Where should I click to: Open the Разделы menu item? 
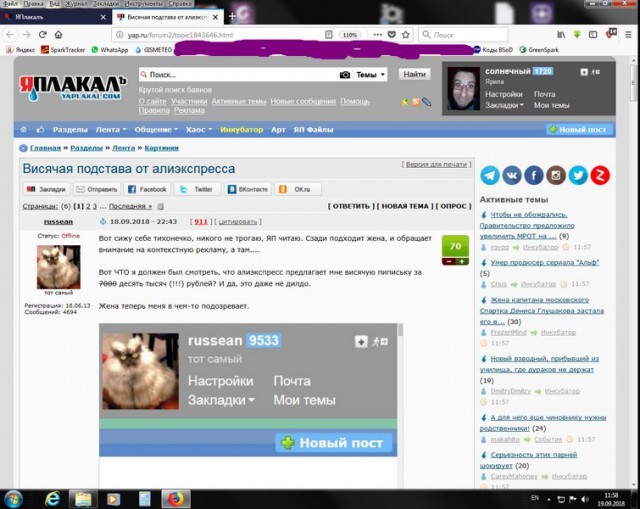click(x=70, y=129)
